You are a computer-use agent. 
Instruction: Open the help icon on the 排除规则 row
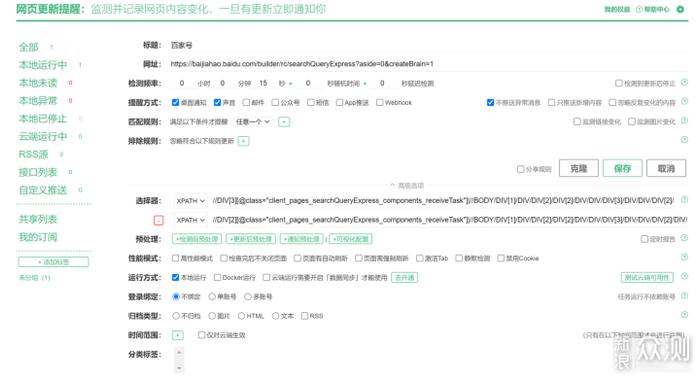click(684, 140)
